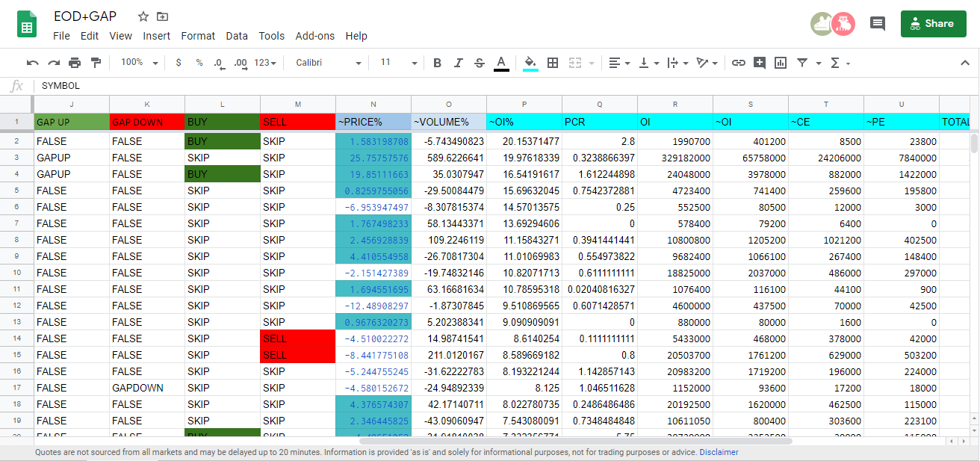Select the GAP DOWN header cell
Viewport: 980px width, 461px height.
coord(147,122)
